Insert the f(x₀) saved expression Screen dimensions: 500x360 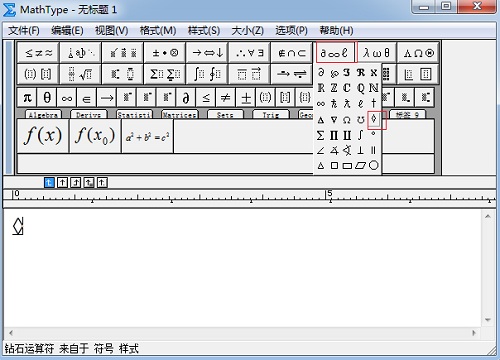coord(95,136)
